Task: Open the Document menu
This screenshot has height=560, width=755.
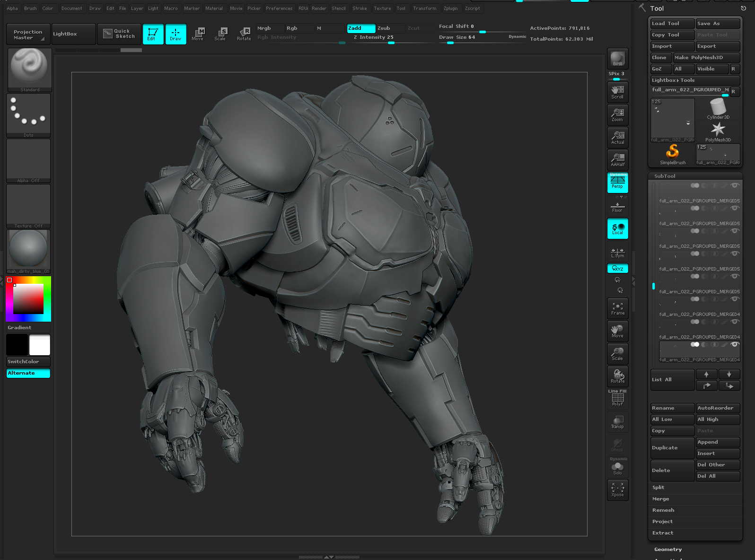Action: (x=72, y=9)
